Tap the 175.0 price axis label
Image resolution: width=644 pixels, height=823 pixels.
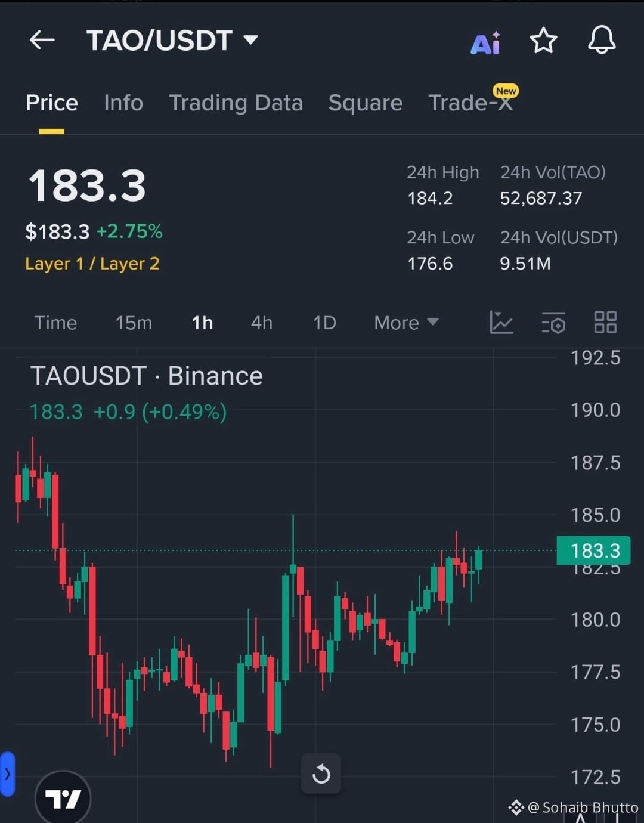coord(596,725)
